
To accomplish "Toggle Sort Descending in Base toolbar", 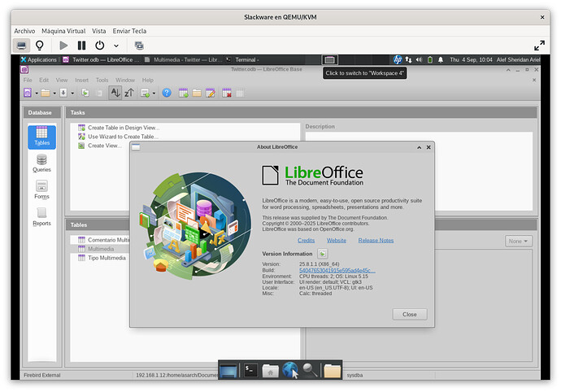I will [x=129, y=93].
